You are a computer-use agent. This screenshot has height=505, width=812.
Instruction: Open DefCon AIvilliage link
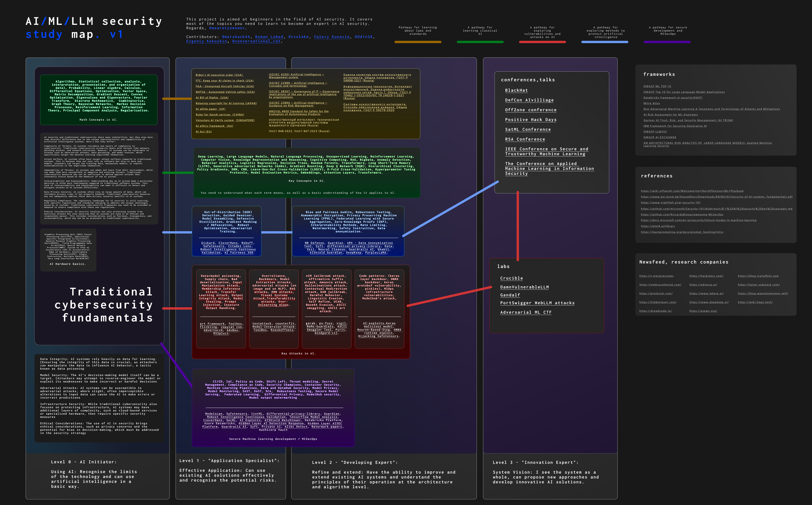529,100
